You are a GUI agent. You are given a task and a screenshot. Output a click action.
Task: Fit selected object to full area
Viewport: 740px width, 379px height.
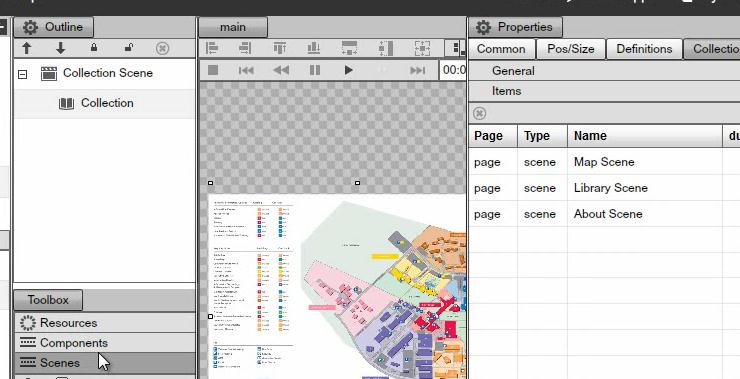point(422,48)
